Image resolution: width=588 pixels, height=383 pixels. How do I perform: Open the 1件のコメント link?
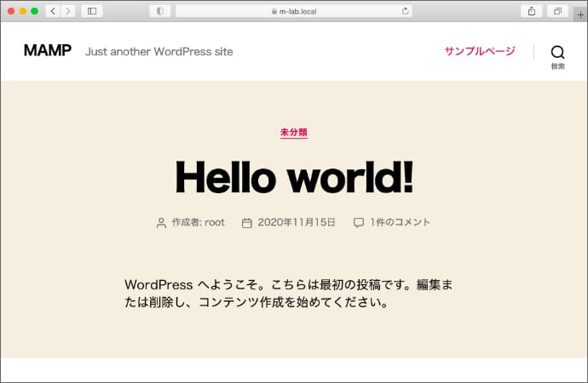[x=400, y=223]
